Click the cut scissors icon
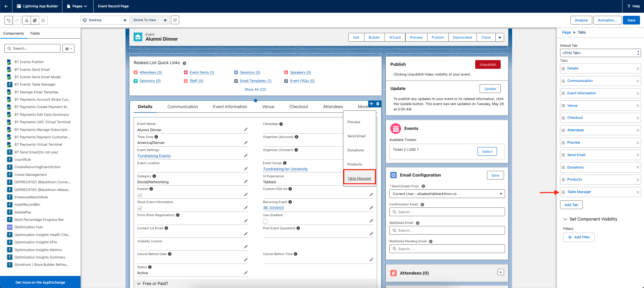This screenshot has width=644, height=288. [27, 20]
